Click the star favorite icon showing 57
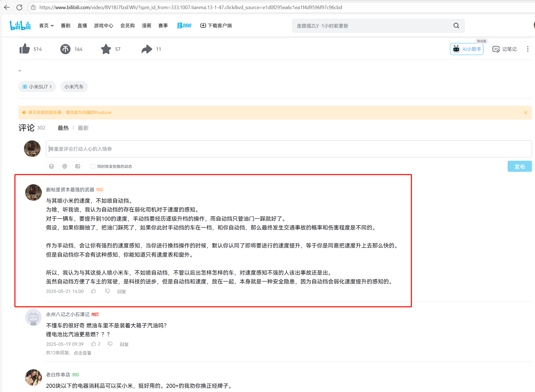Screen dimensions: 535x392 [106, 49]
